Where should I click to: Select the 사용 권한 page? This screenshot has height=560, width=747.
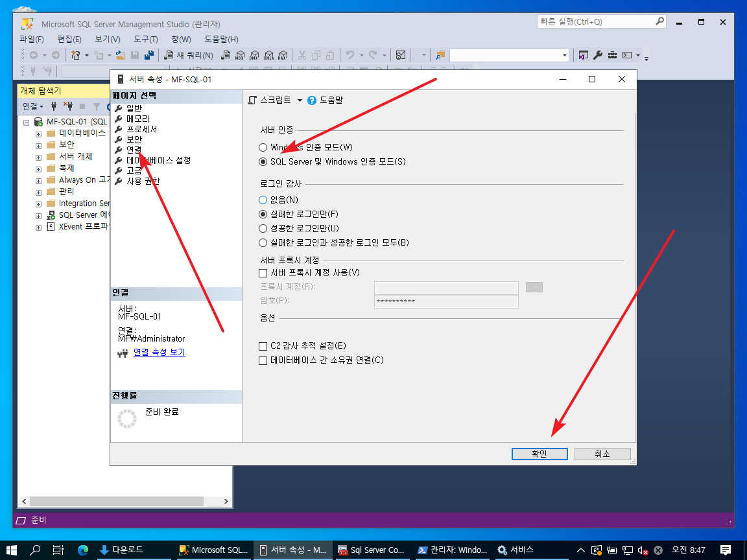coord(143,181)
